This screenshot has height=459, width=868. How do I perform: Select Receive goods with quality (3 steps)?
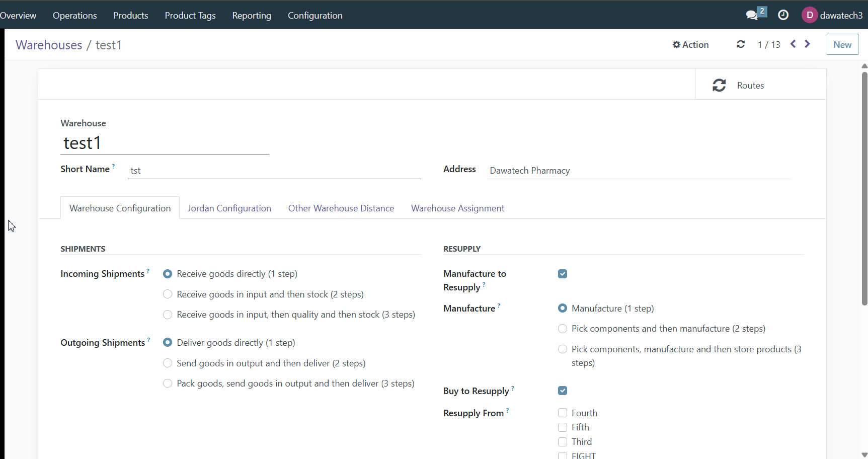click(x=168, y=315)
